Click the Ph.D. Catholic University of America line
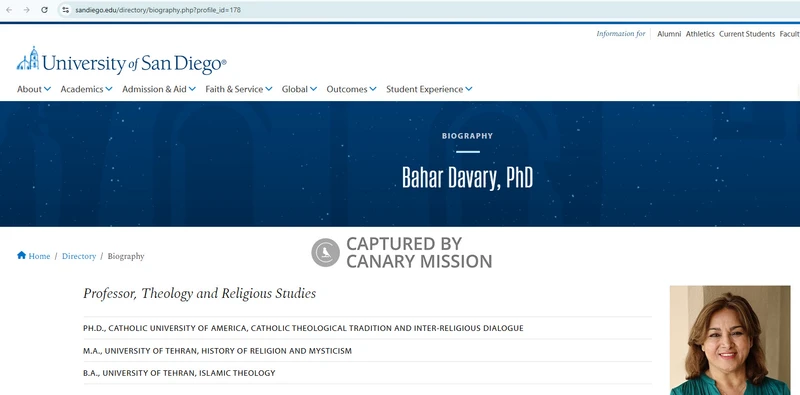This screenshot has height=395, width=800. [x=303, y=328]
